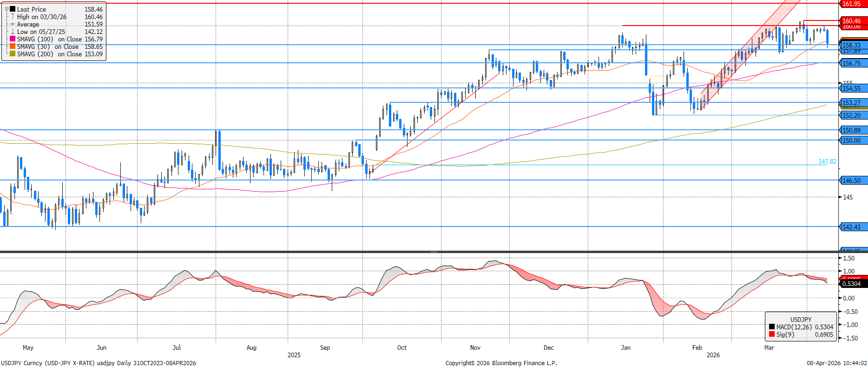Screen dimensions: 868x367
Task: Select the black Last Price swatch
Action: coord(13,9)
